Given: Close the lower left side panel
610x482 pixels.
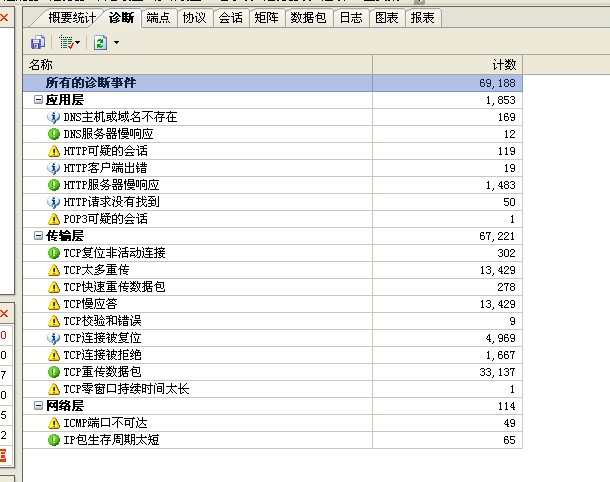Looking at the screenshot, I should coord(4,314).
